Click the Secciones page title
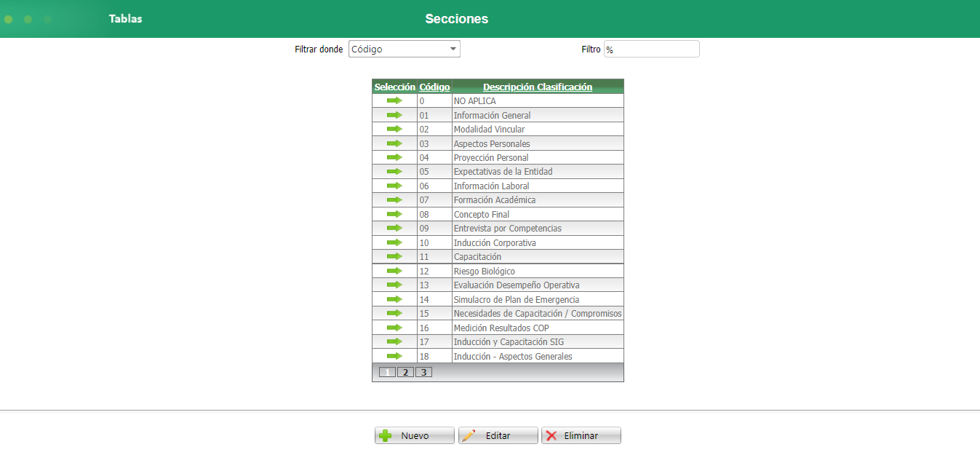Viewport: 980px width, 463px height. 457,19
